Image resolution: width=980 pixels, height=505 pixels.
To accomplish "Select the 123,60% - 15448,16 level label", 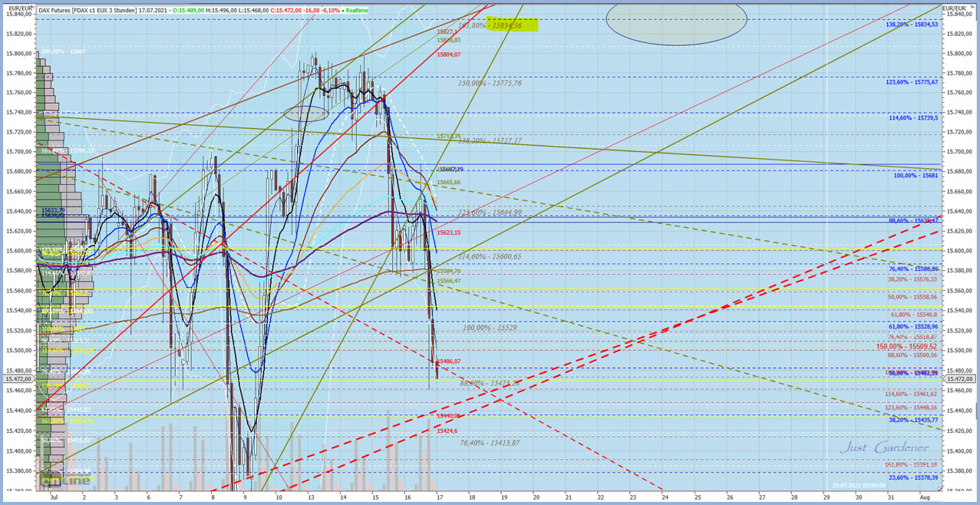I will [912, 408].
